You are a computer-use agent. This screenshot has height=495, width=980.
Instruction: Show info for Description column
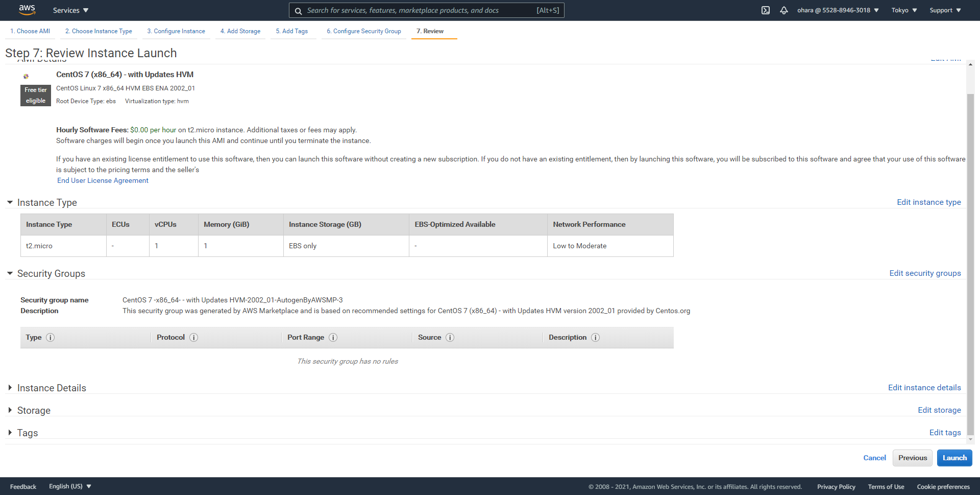[596, 338]
